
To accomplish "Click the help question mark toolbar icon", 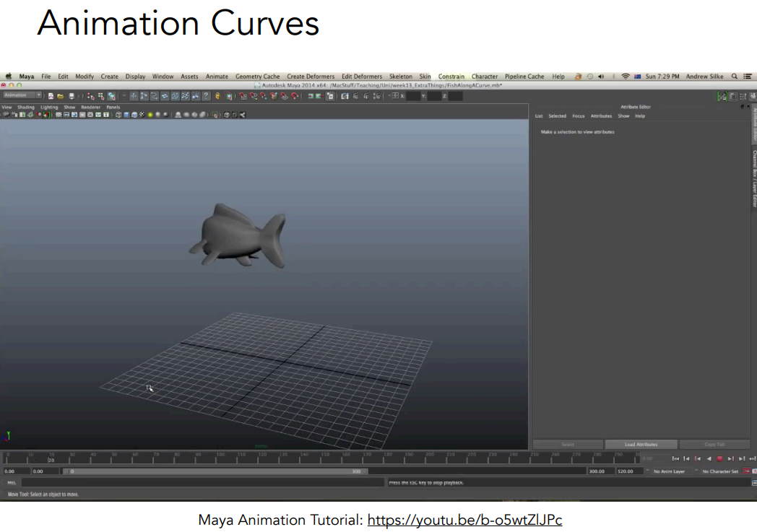I will [207, 96].
